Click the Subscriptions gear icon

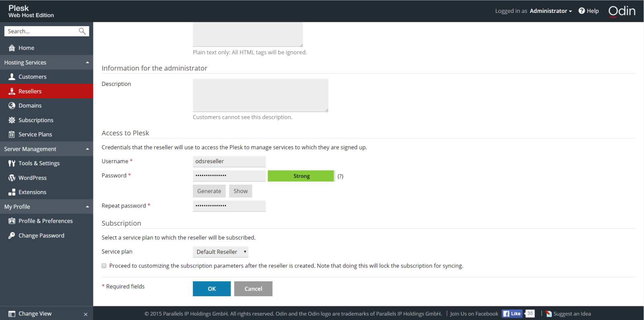[x=12, y=120]
